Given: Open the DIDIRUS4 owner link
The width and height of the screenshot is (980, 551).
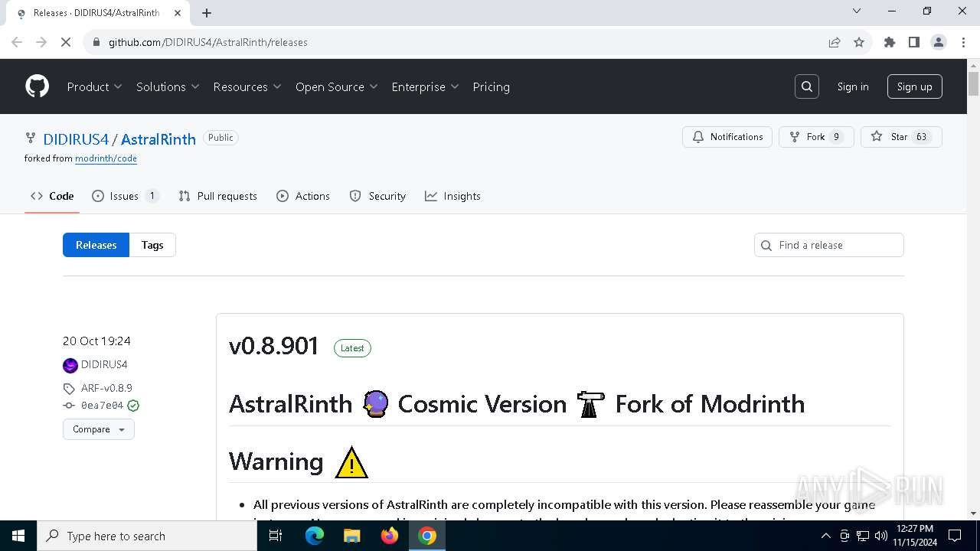Looking at the screenshot, I should (x=76, y=139).
